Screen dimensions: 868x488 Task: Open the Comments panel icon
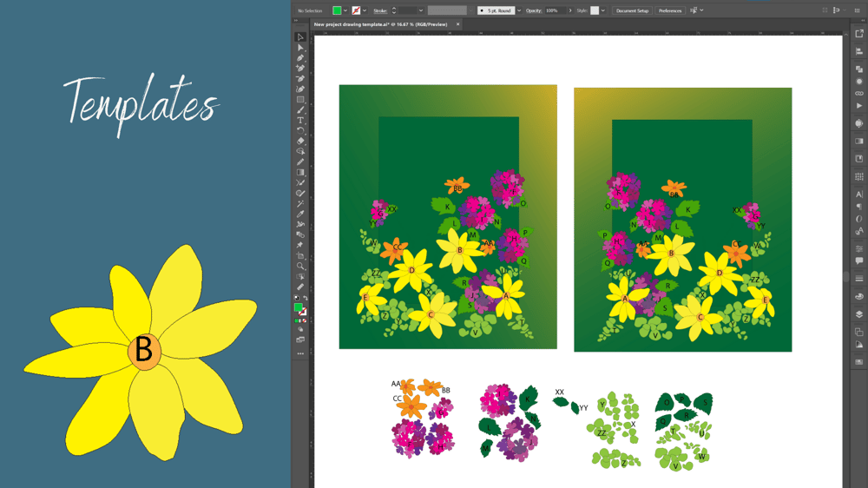859,260
